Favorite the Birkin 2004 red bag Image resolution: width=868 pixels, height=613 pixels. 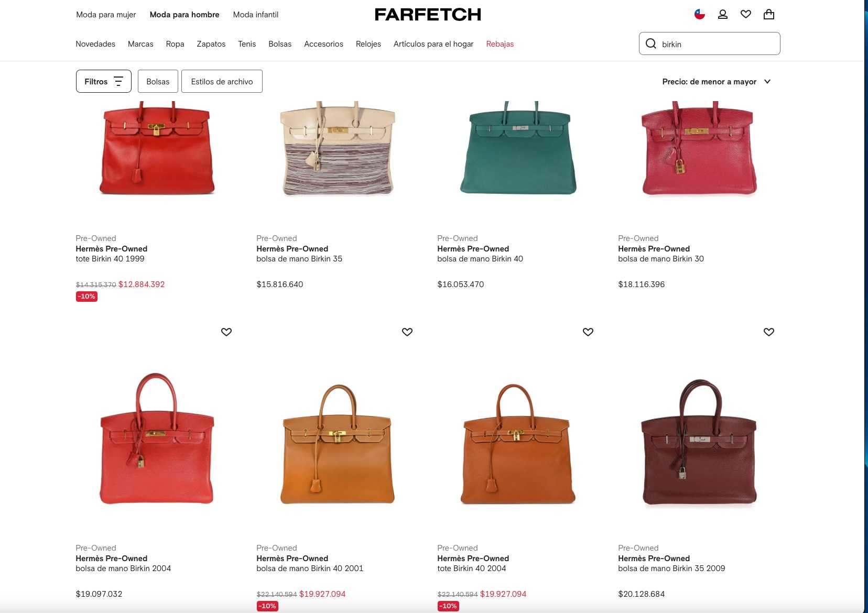click(226, 332)
